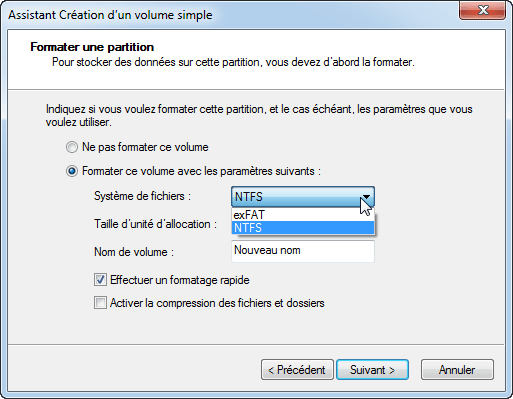Cancel the wizard with Annuler
Image resolution: width=513 pixels, height=399 pixels.
pos(457,369)
